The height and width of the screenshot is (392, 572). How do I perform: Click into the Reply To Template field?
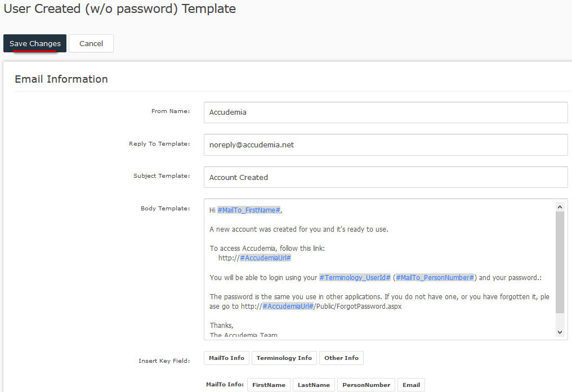[x=385, y=145]
